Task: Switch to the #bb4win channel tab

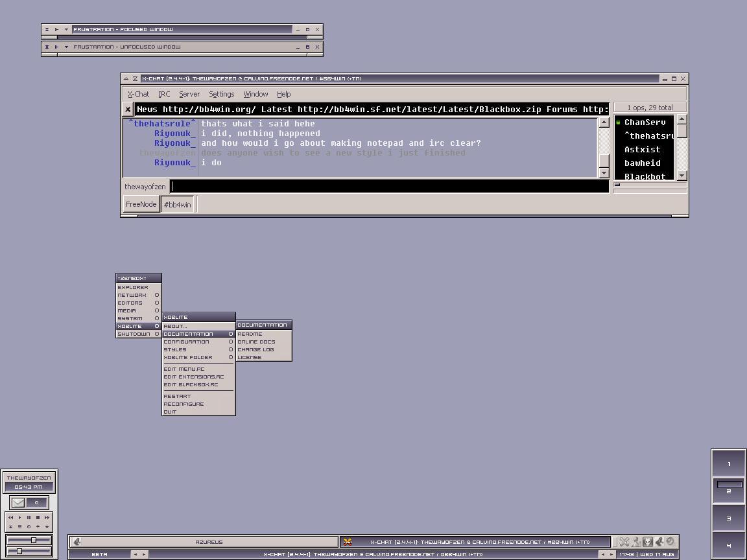Action: pyautogui.click(x=177, y=205)
